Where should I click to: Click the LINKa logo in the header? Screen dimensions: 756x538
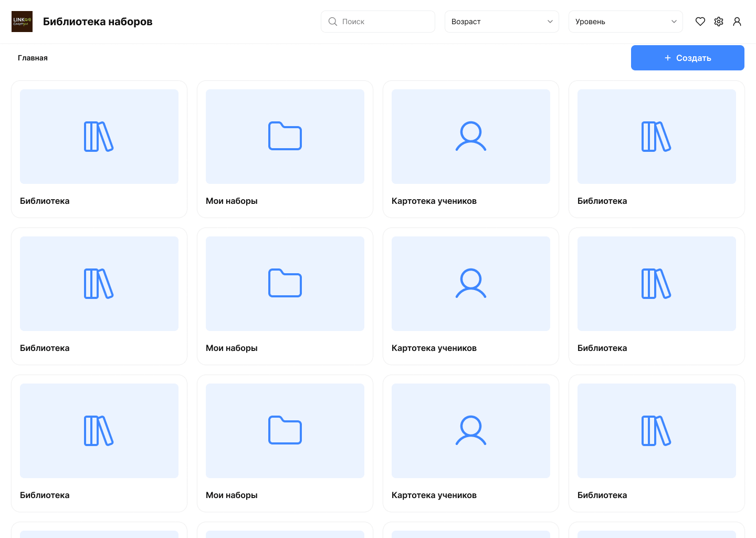(x=22, y=22)
